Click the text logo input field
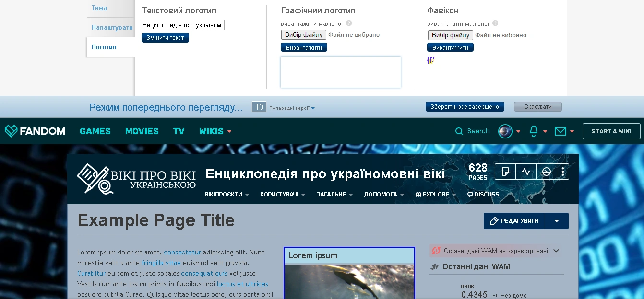 [183, 25]
